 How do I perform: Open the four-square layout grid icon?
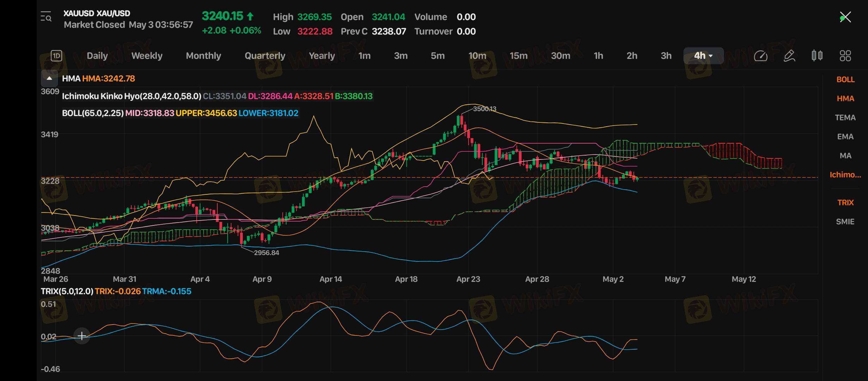coord(845,56)
